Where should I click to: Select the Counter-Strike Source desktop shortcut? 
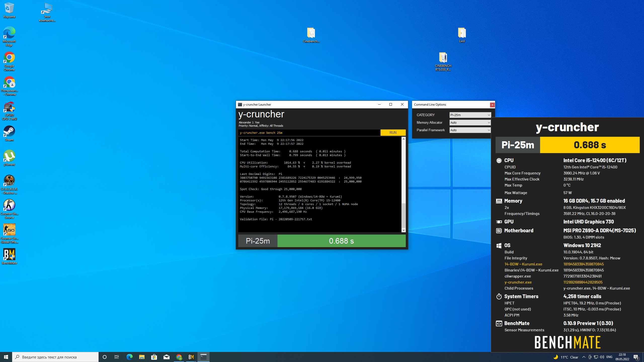pyautogui.click(x=9, y=209)
